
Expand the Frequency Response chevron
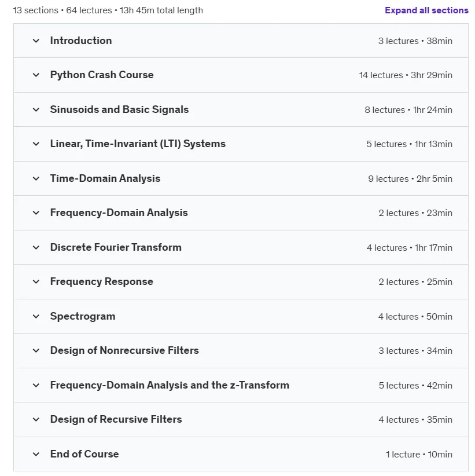coord(36,281)
